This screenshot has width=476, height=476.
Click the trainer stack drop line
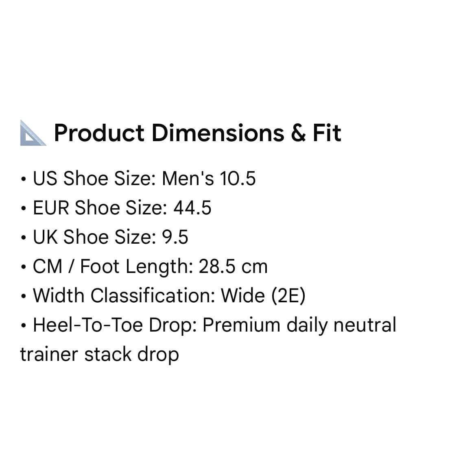pos(100,354)
